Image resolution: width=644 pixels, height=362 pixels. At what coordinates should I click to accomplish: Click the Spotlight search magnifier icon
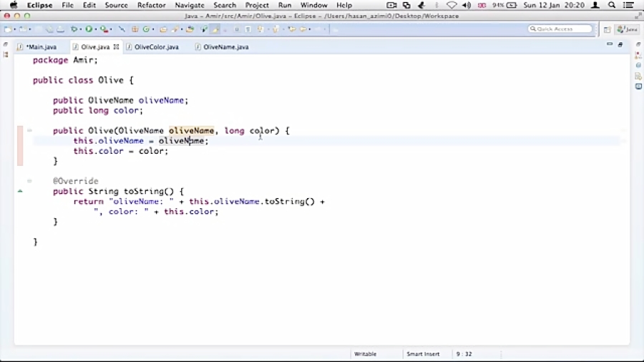click(x=612, y=5)
